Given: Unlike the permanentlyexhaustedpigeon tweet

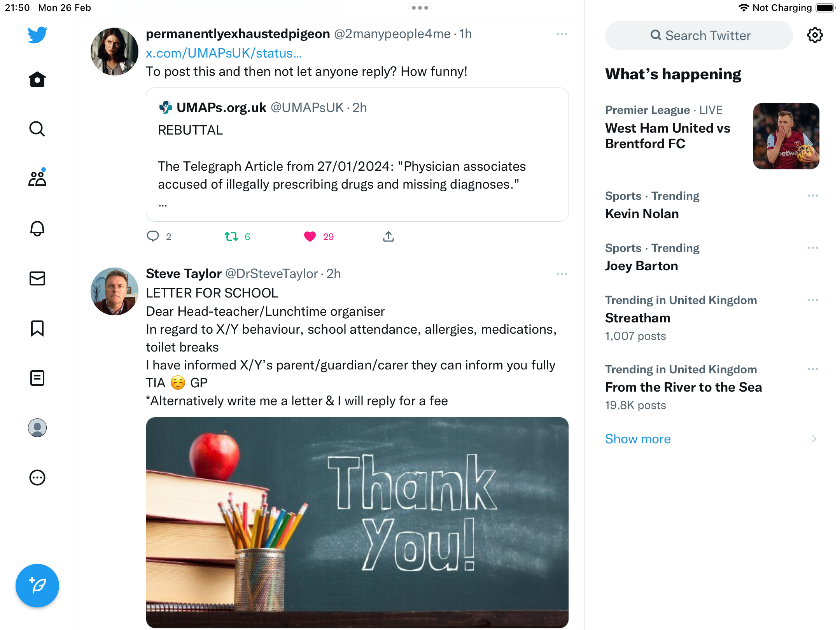Looking at the screenshot, I should click(x=310, y=236).
